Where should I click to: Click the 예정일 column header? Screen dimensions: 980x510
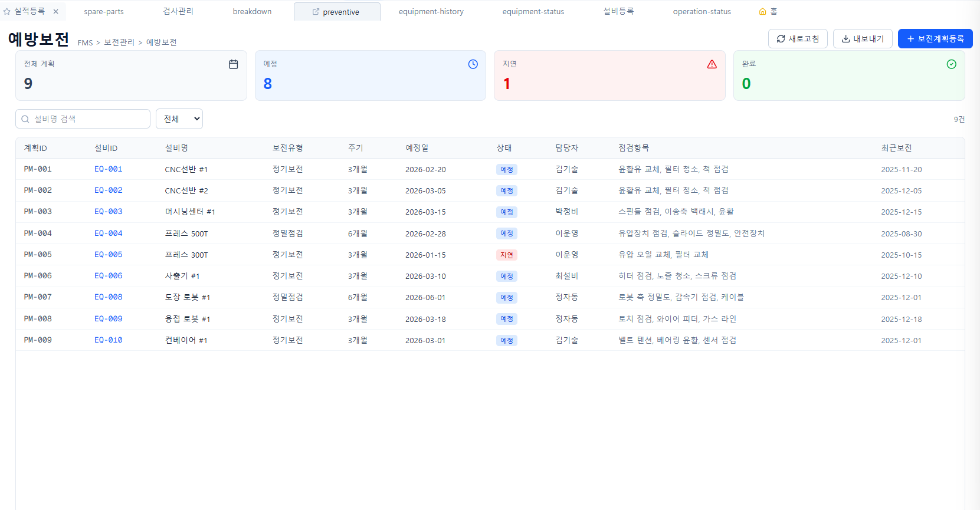[417, 148]
